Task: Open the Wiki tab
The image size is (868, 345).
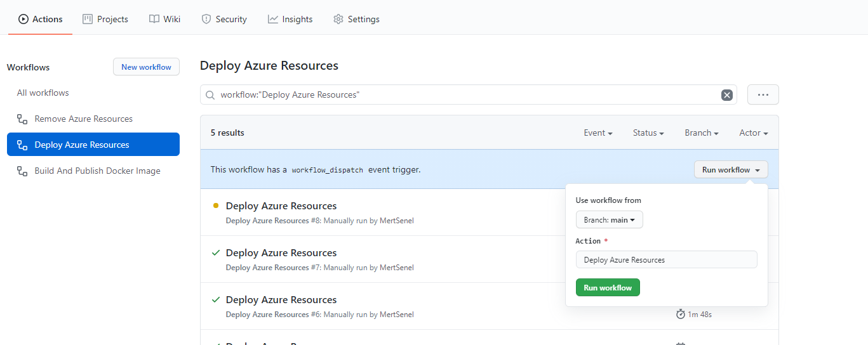Action: 164,19
